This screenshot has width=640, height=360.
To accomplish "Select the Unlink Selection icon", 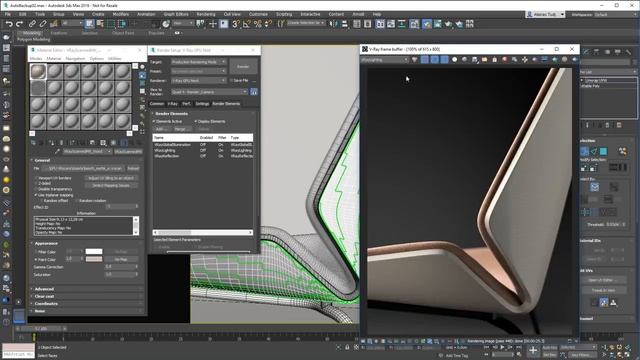I will click(x=42, y=24).
